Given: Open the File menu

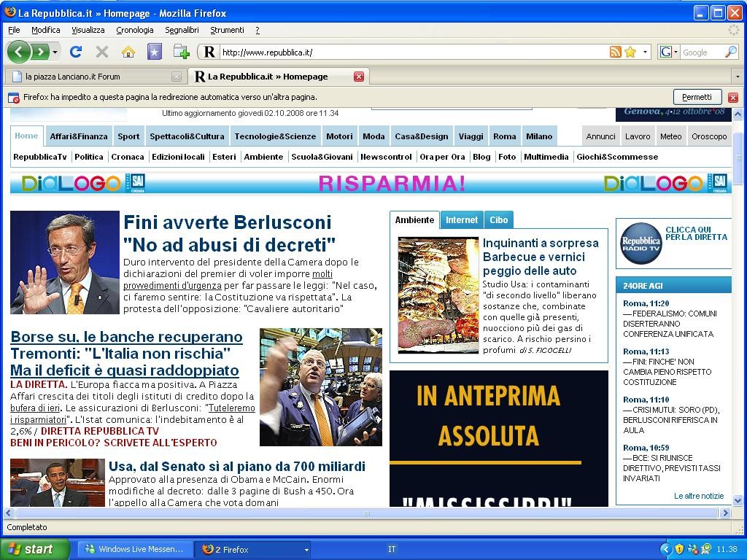Looking at the screenshot, I should (14, 30).
